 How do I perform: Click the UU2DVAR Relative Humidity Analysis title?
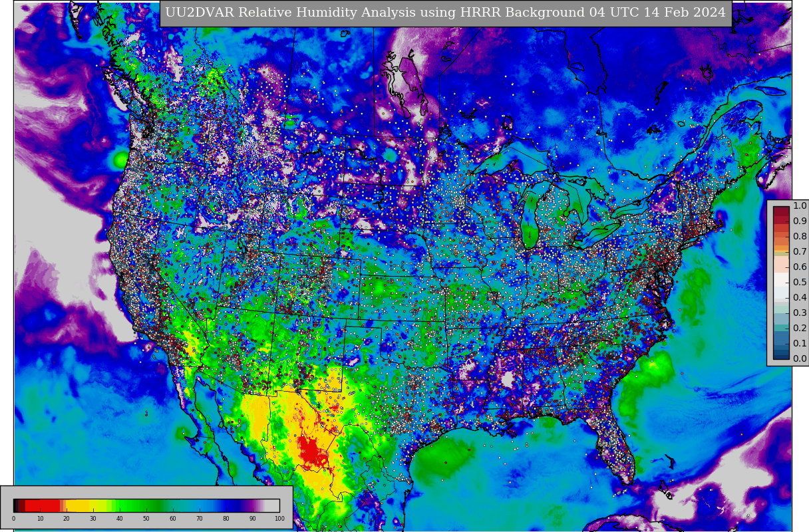445,13
